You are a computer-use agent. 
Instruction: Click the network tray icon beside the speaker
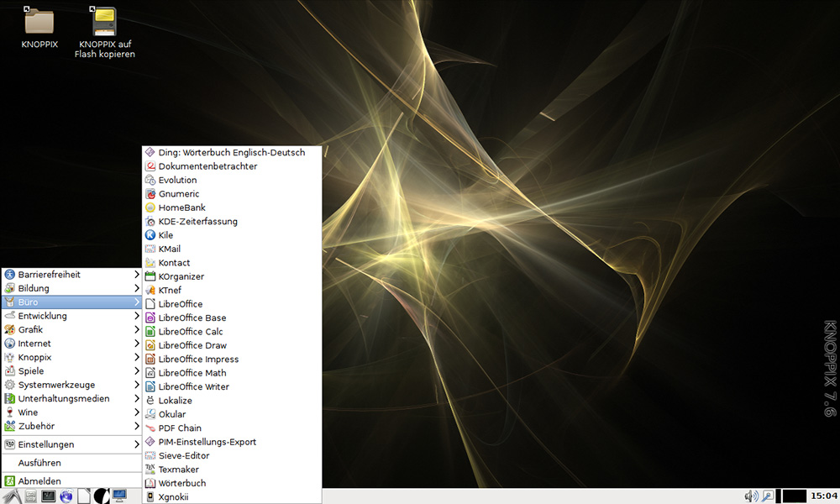point(767,496)
